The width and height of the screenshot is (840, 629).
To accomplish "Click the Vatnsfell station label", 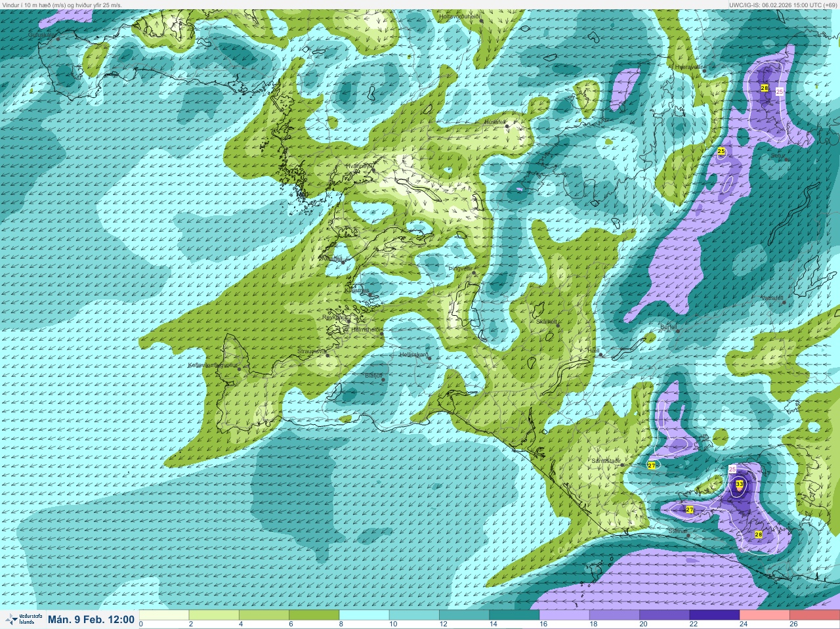I will tap(772, 298).
